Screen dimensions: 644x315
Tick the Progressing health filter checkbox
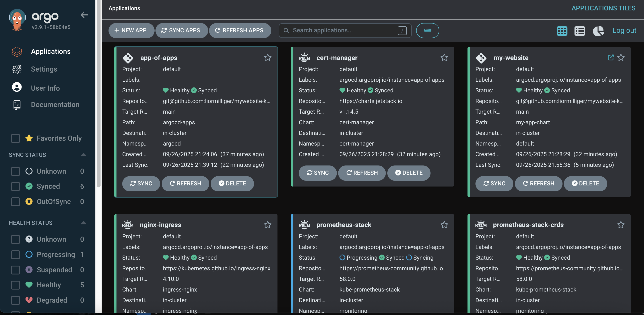pos(16,255)
